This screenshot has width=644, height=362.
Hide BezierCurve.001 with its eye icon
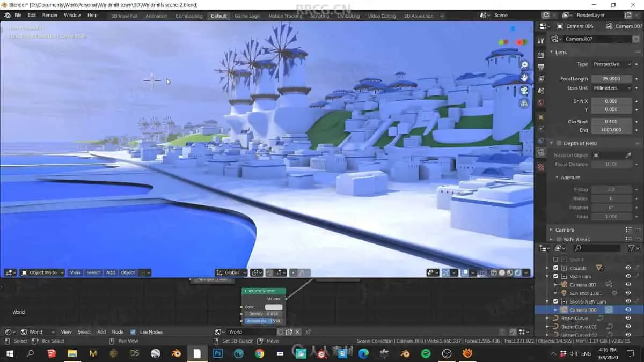tap(628, 327)
